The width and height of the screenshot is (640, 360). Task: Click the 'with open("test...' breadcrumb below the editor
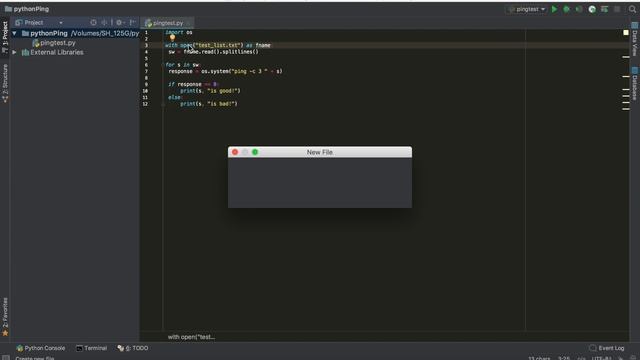(191, 337)
